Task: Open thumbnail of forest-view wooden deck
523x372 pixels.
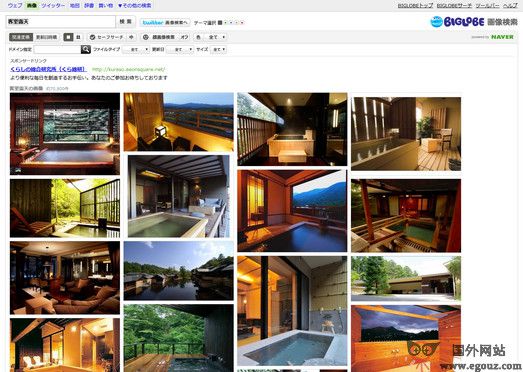Action: (179, 338)
